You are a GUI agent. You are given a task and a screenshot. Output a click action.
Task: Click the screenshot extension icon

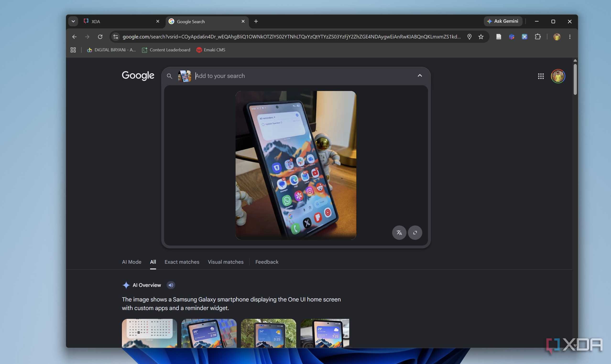point(525,37)
